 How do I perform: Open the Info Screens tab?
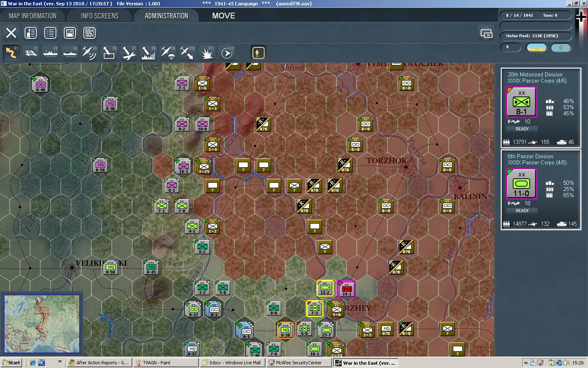[x=100, y=16]
